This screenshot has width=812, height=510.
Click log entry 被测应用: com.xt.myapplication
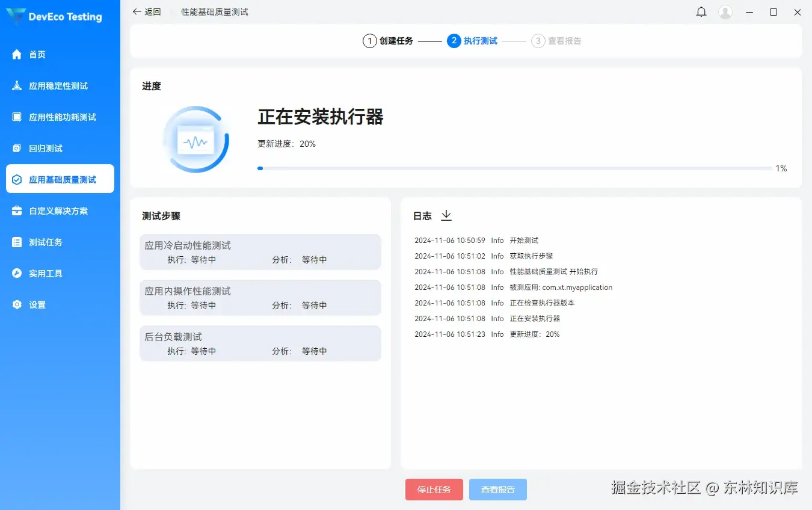561,287
